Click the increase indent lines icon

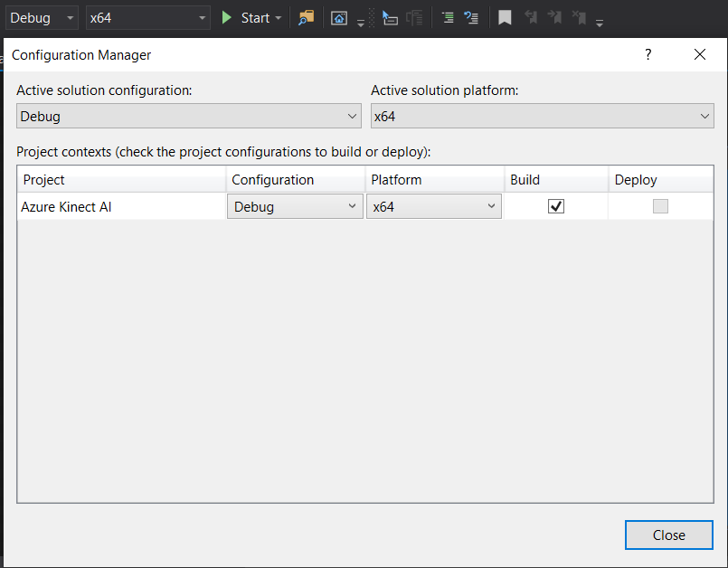coord(448,18)
